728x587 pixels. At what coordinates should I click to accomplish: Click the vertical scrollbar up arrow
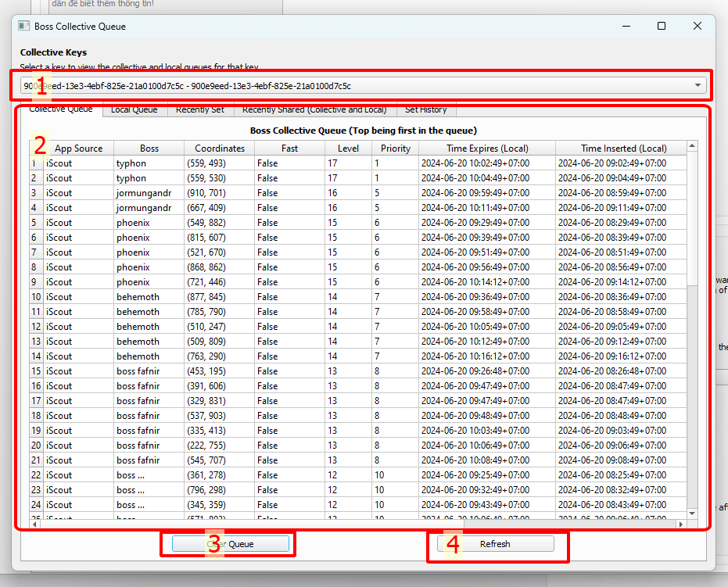point(691,146)
